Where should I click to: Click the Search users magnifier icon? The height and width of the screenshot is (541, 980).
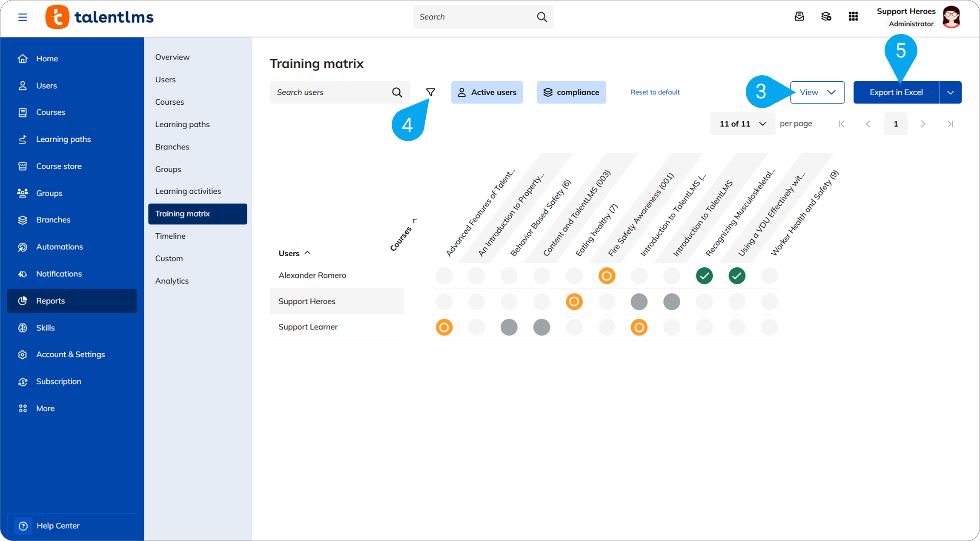(x=397, y=92)
